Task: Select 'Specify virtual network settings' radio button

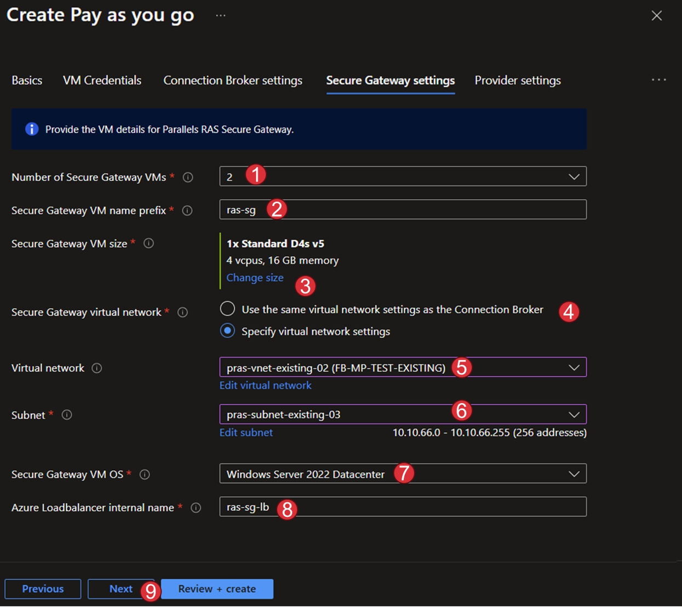Action: coord(227,331)
